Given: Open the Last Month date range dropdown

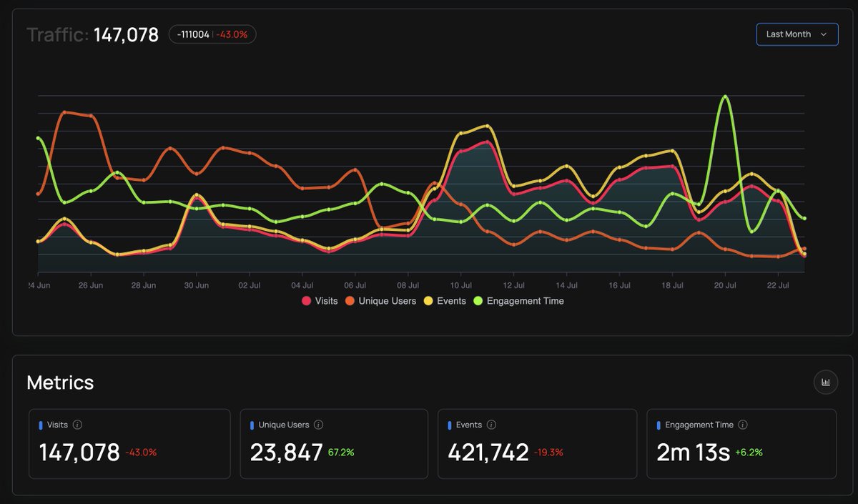Looking at the screenshot, I should [797, 34].
